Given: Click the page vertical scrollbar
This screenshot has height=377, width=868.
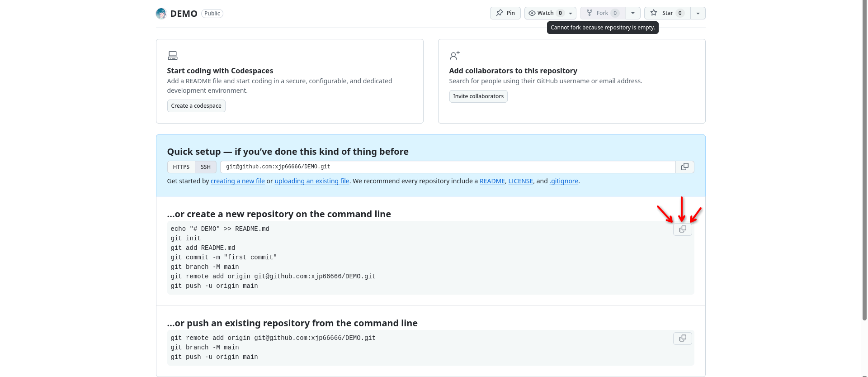Looking at the screenshot, I should tap(865, 160).
